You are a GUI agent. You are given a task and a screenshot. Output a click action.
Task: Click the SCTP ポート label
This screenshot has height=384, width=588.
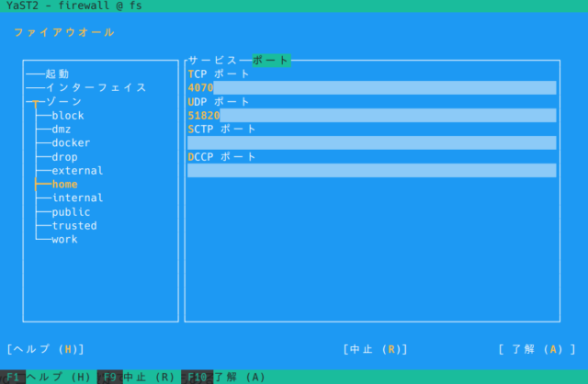click(222, 129)
